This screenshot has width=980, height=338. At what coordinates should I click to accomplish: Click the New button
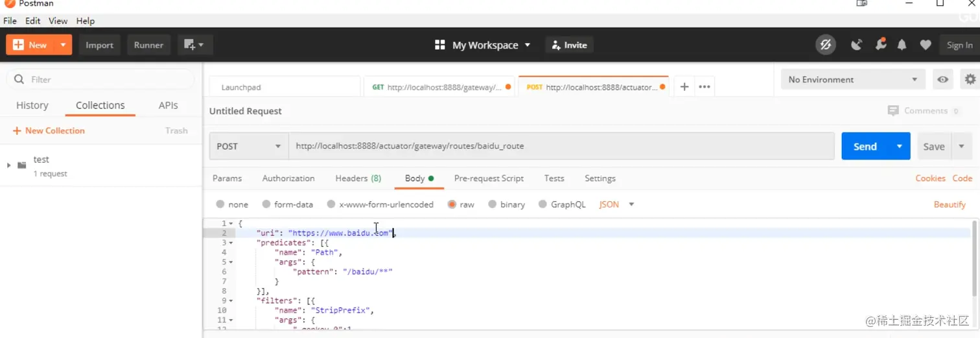tap(30, 45)
